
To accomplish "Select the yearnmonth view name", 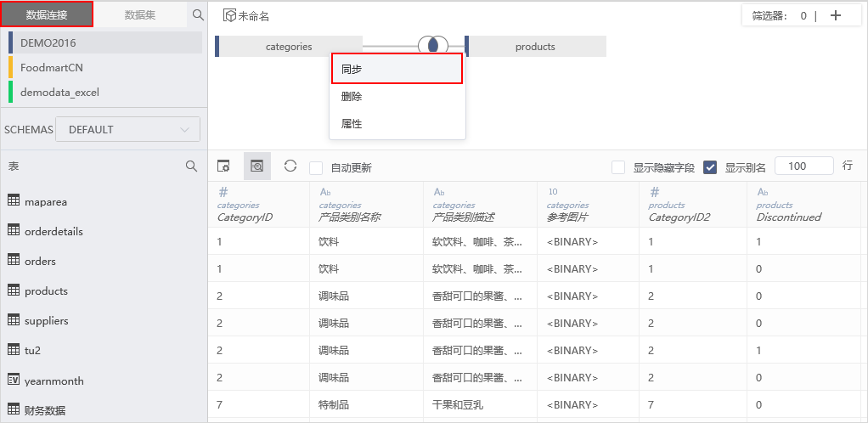I will (54, 381).
